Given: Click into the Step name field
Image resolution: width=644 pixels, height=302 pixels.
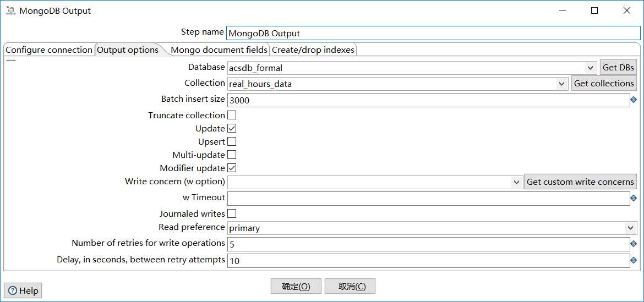Looking at the screenshot, I should pyautogui.click(x=433, y=33).
